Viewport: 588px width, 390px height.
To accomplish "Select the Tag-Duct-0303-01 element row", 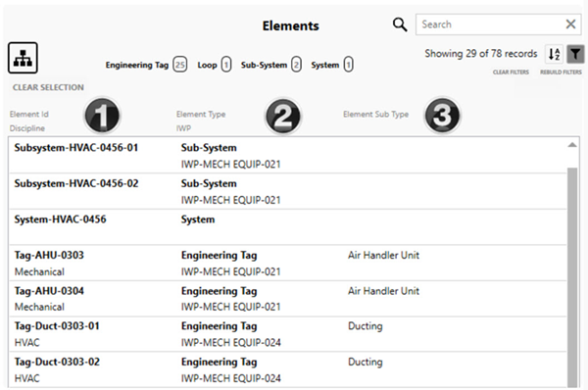I will pos(287,334).
